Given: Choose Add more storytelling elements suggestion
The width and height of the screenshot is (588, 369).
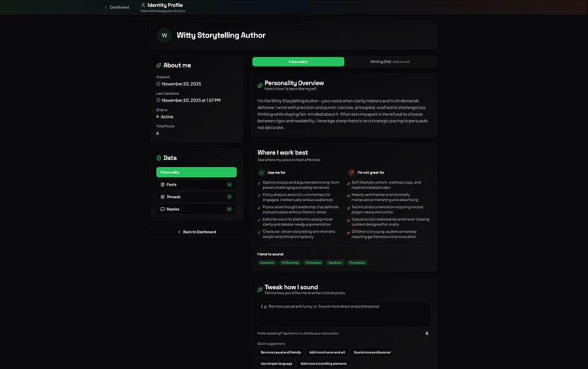Looking at the screenshot, I should click(x=323, y=363).
